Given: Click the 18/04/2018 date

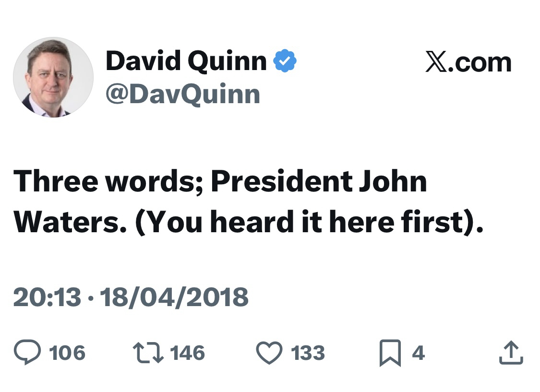Looking at the screenshot, I should point(168,296).
